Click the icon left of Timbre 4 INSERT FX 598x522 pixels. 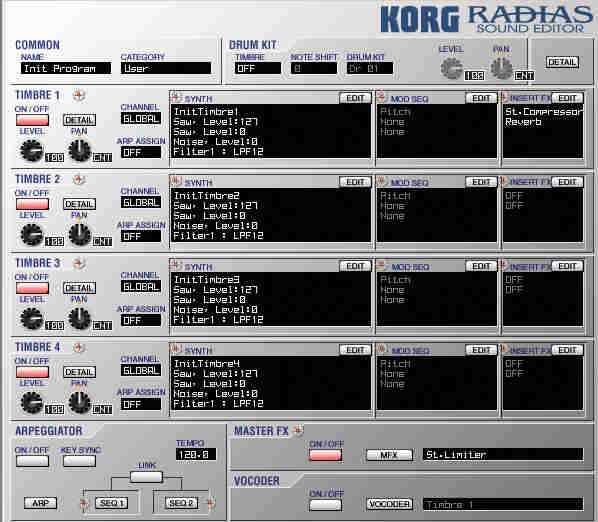click(x=503, y=349)
